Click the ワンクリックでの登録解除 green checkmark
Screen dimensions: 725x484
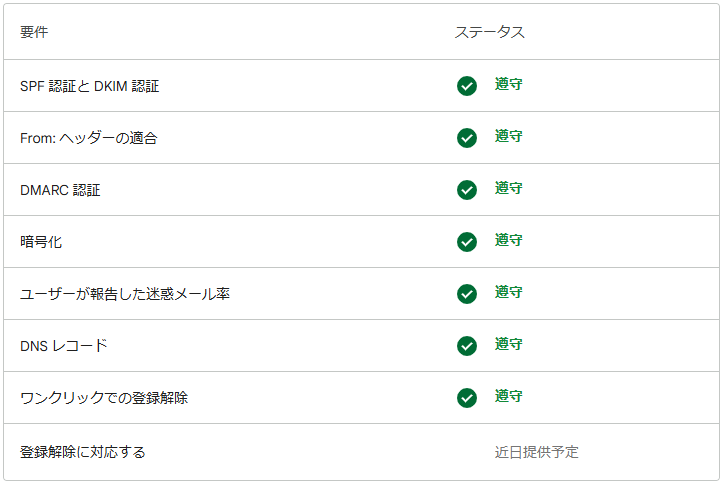pos(466,398)
